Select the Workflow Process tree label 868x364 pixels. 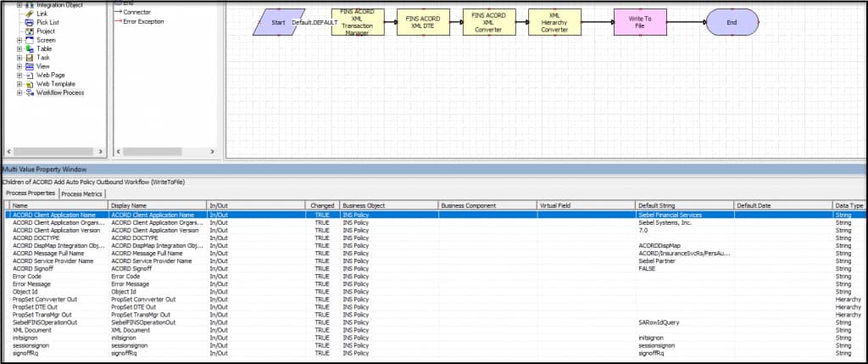[x=60, y=93]
